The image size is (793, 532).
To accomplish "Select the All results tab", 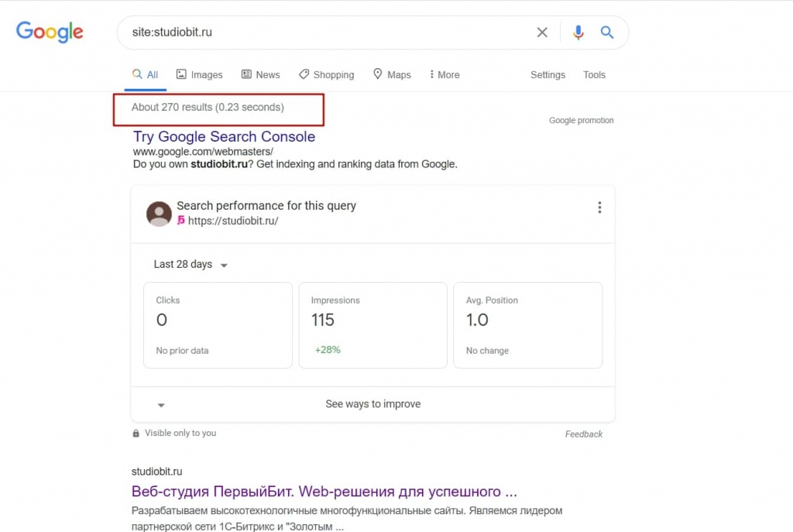I will (145, 75).
